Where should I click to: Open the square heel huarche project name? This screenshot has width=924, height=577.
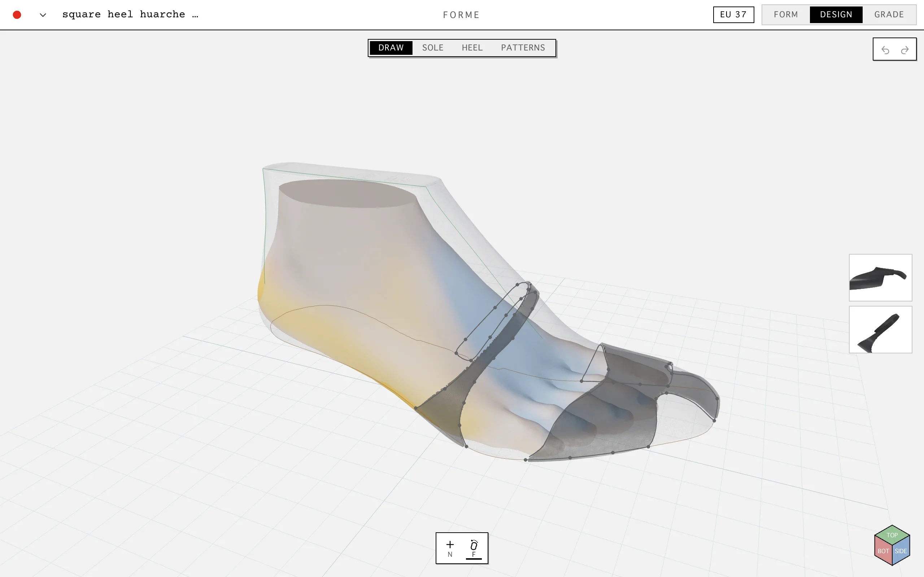(x=130, y=14)
